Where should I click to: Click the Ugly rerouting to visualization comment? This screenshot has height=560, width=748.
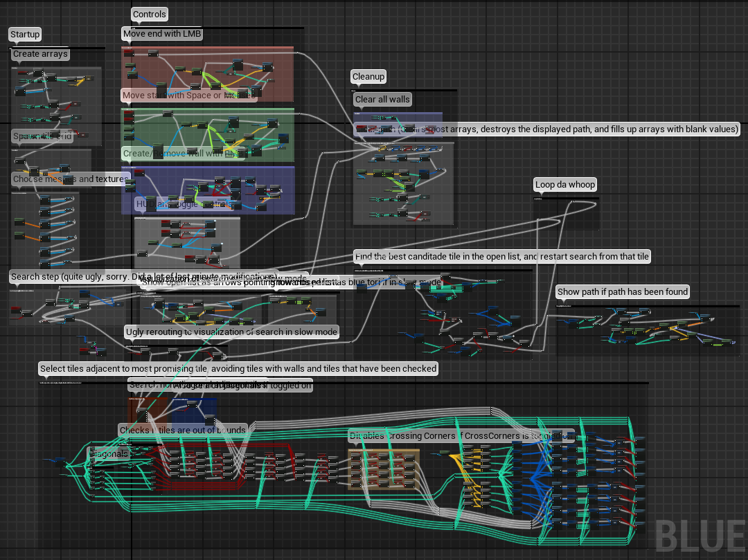point(231,332)
